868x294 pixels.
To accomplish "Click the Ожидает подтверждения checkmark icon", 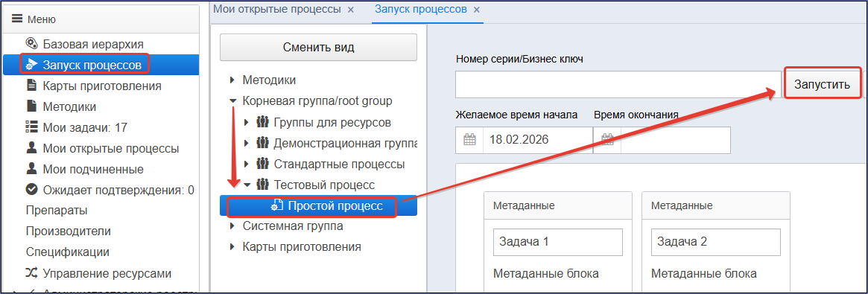I will pyautogui.click(x=32, y=190).
